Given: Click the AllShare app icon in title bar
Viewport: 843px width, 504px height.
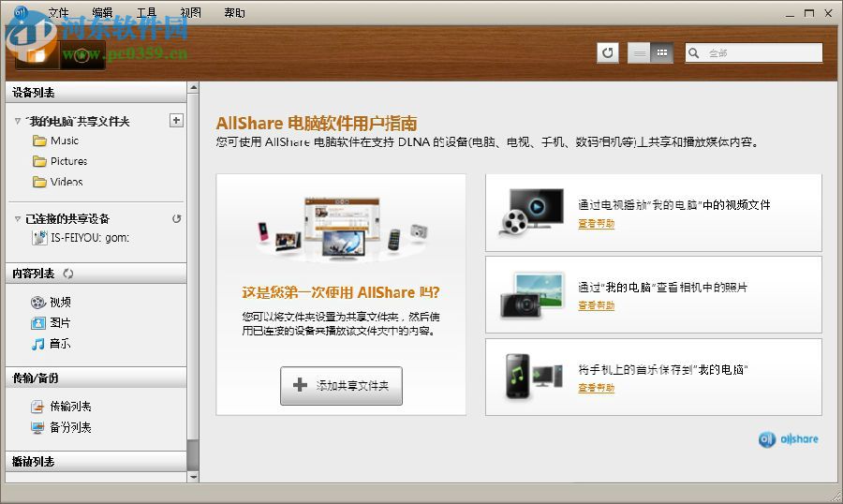Looking at the screenshot, I should pyautogui.click(x=21, y=12).
